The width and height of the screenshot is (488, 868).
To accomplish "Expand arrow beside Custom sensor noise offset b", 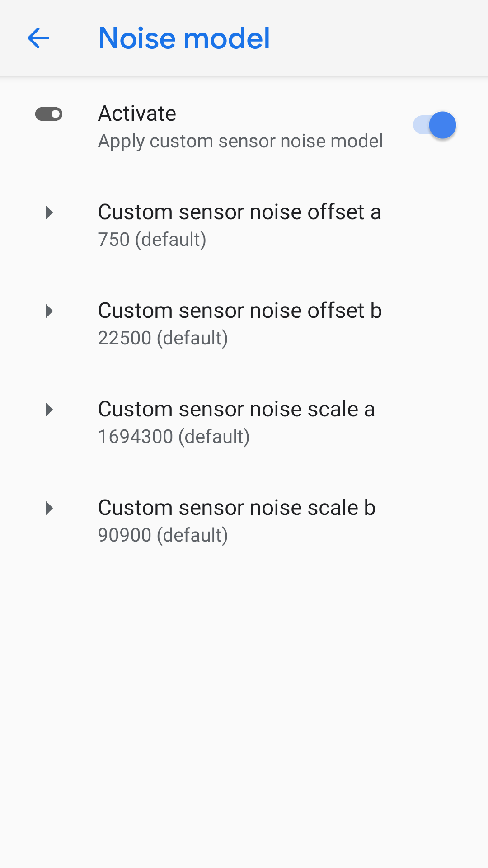I will [49, 311].
